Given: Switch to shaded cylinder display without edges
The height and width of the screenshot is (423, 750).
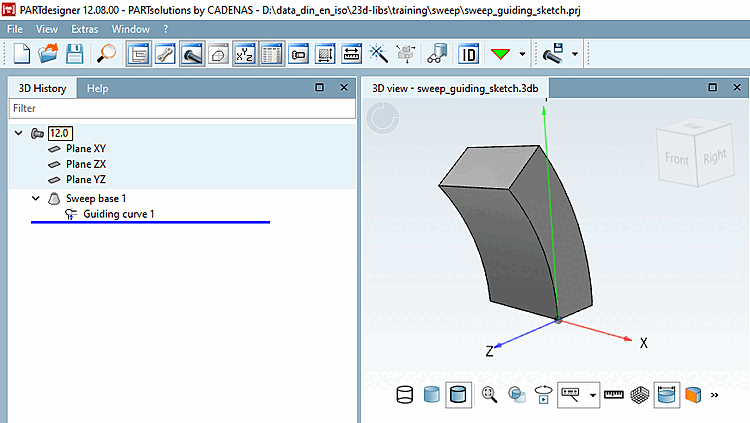Looking at the screenshot, I should [431, 395].
